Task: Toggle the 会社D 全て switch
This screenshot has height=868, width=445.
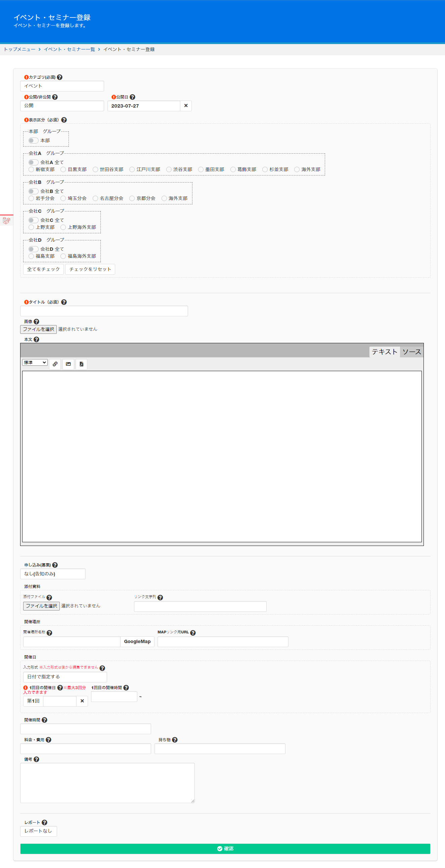Action: click(33, 249)
